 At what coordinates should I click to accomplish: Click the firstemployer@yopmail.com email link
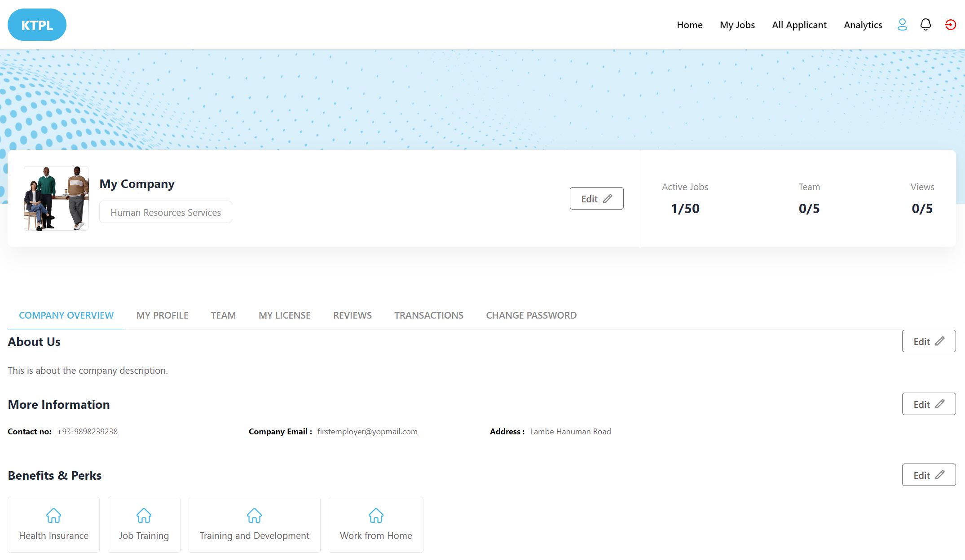367,432
